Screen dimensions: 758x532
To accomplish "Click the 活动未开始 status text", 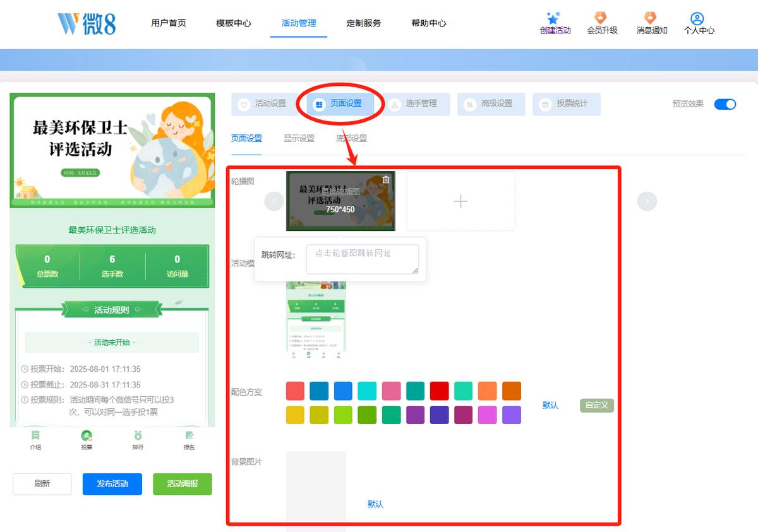I will [x=112, y=343].
